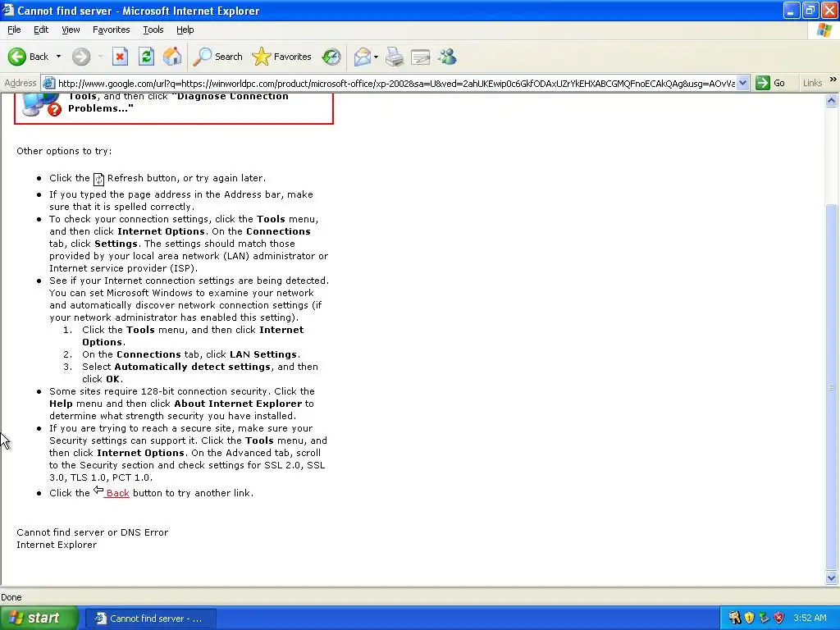This screenshot has width=840, height=630.
Task: Expand the Links toolbar chevron
Action: pyautogui.click(x=833, y=80)
